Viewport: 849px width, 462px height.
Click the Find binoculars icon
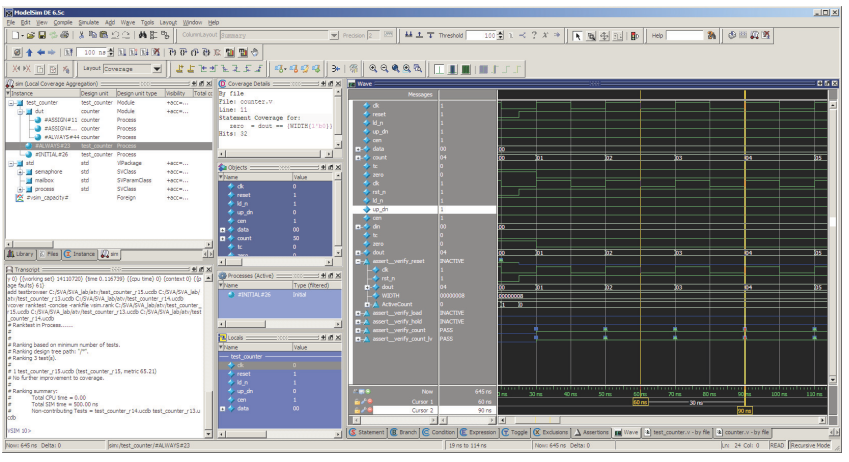pyautogui.click(x=142, y=35)
